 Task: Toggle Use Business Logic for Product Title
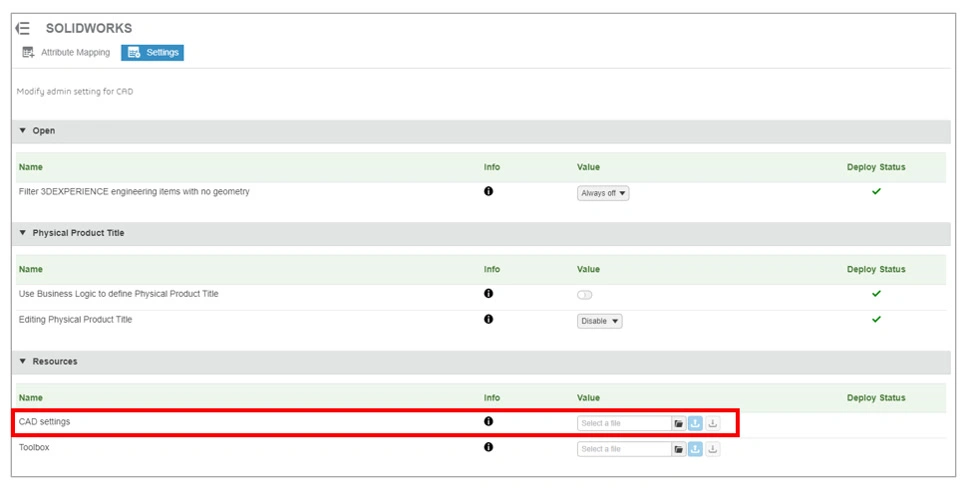585,295
